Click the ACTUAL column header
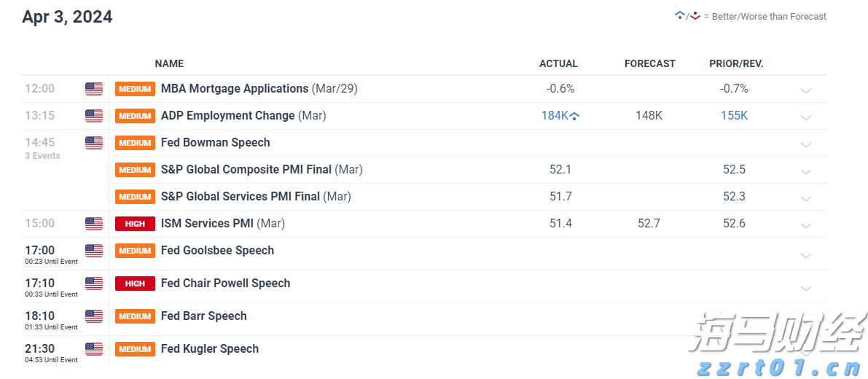Image resolution: width=868 pixels, height=379 pixels. coord(558,63)
